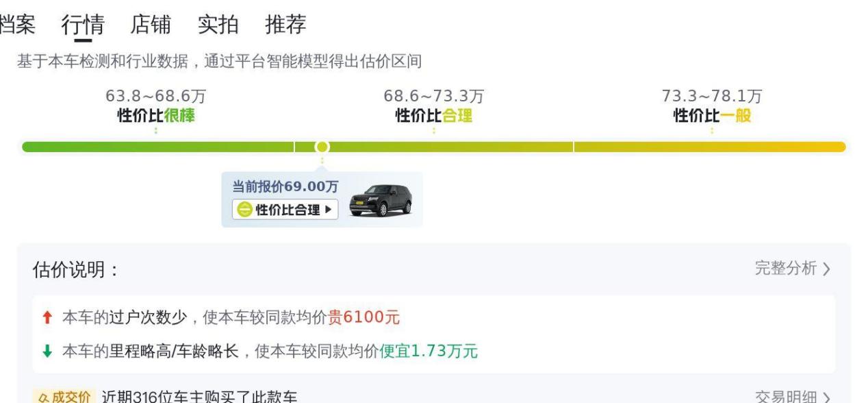Go to the 实拍 tab
The height and width of the screenshot is (403, 868).
[218, 25]
